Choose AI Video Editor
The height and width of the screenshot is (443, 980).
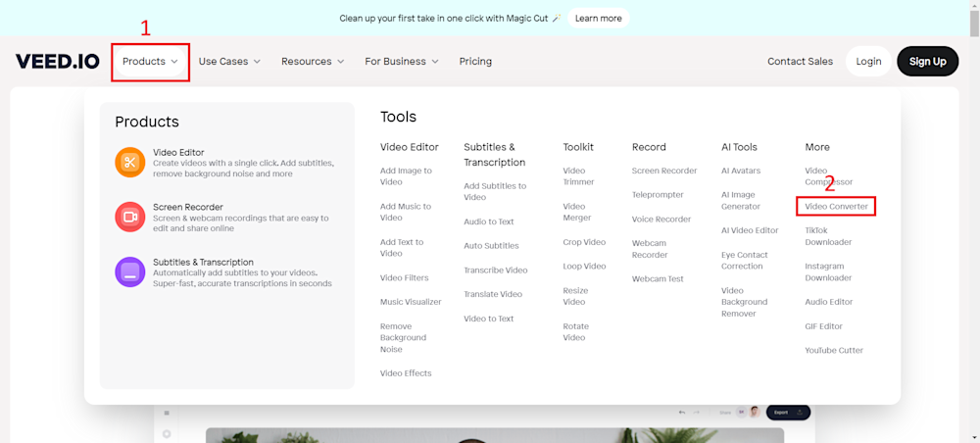coord(750,230)
